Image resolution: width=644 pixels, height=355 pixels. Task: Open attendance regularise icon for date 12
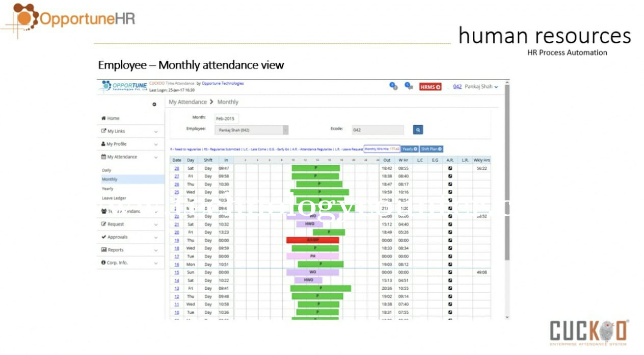[x=450, y=296]
